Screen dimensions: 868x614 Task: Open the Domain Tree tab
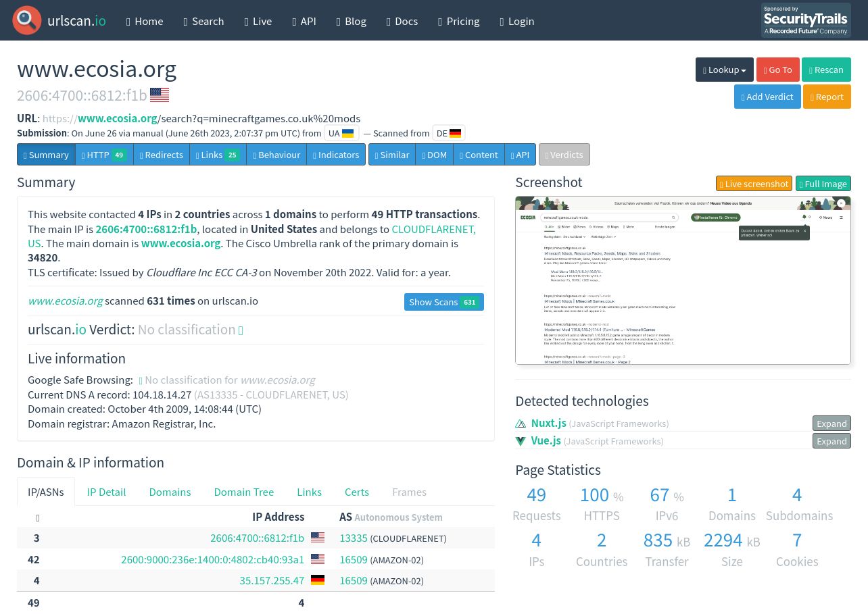pos(244,492)
